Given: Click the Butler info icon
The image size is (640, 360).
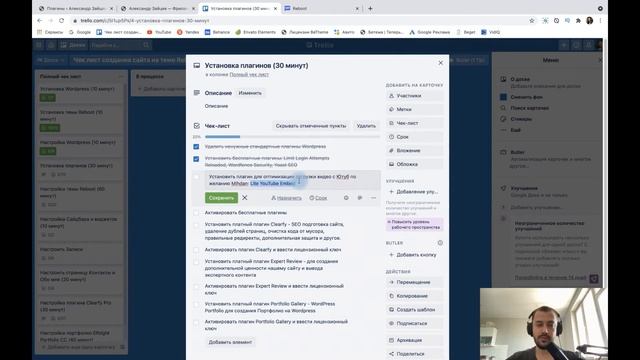Looking at the screenshot, I should tap(440, 243).
